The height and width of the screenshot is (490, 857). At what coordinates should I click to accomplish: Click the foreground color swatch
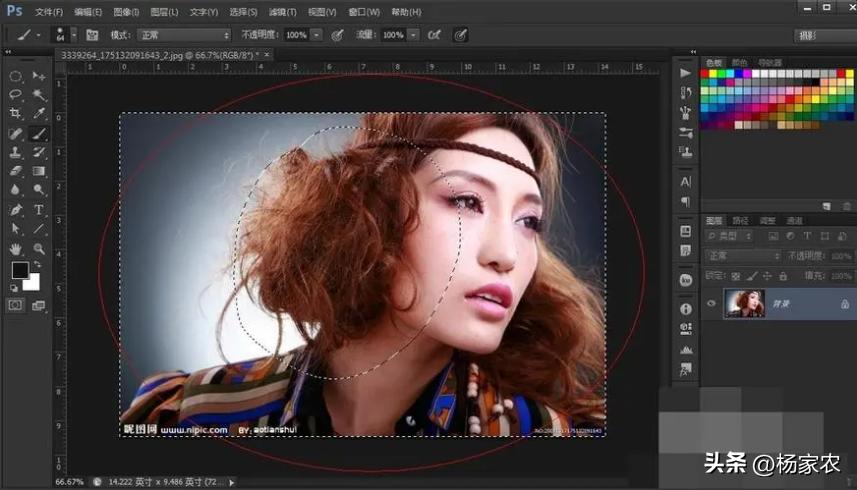pos(19,271)
